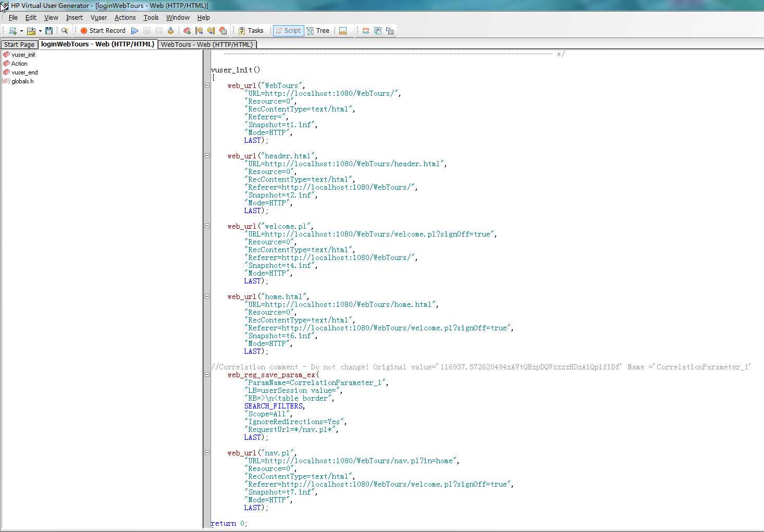Click the "URL=http://localhost:1080/WebTours/nav.pl?in=home" line
The image size is (764, 532).
tap(352, 461)
